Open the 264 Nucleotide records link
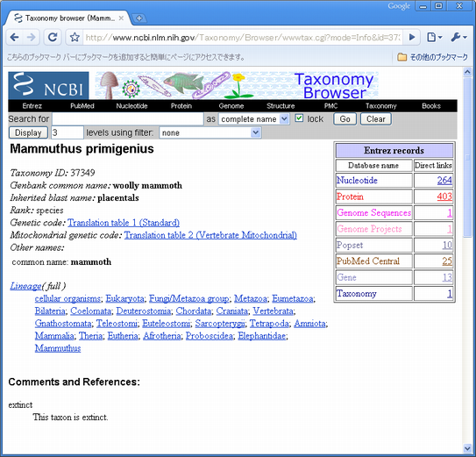 [x=444, y=181]
